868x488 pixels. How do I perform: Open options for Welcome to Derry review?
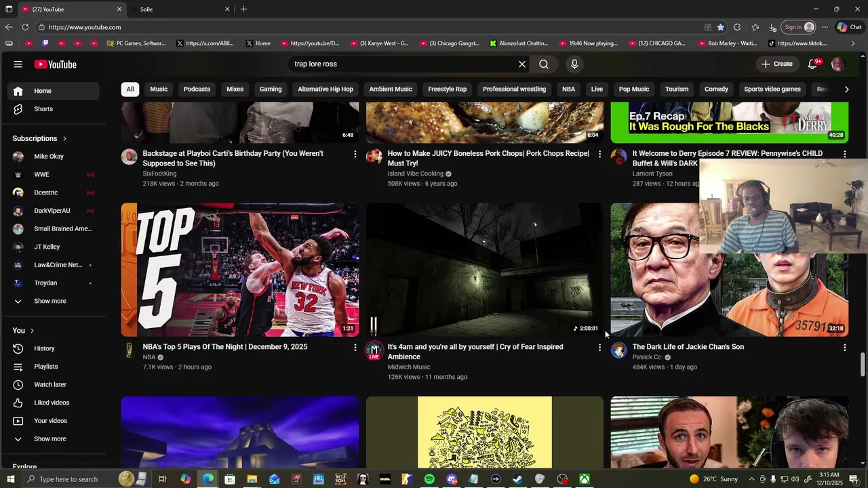pos(844,155)
